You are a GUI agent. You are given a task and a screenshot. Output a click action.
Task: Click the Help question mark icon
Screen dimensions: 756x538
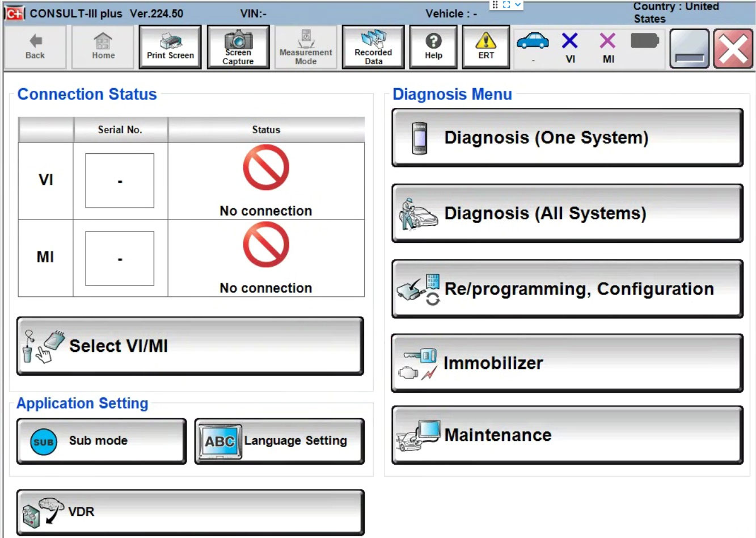coord(433,47)
